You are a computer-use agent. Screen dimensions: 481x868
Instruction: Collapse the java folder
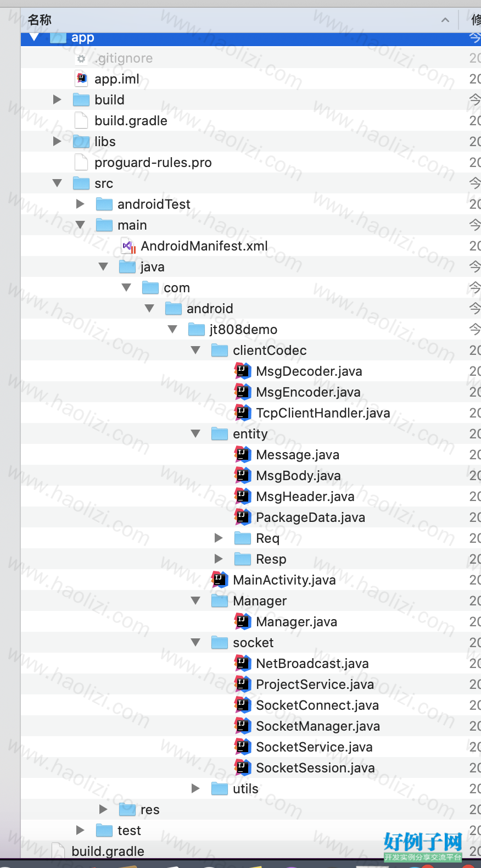point(103,266)
